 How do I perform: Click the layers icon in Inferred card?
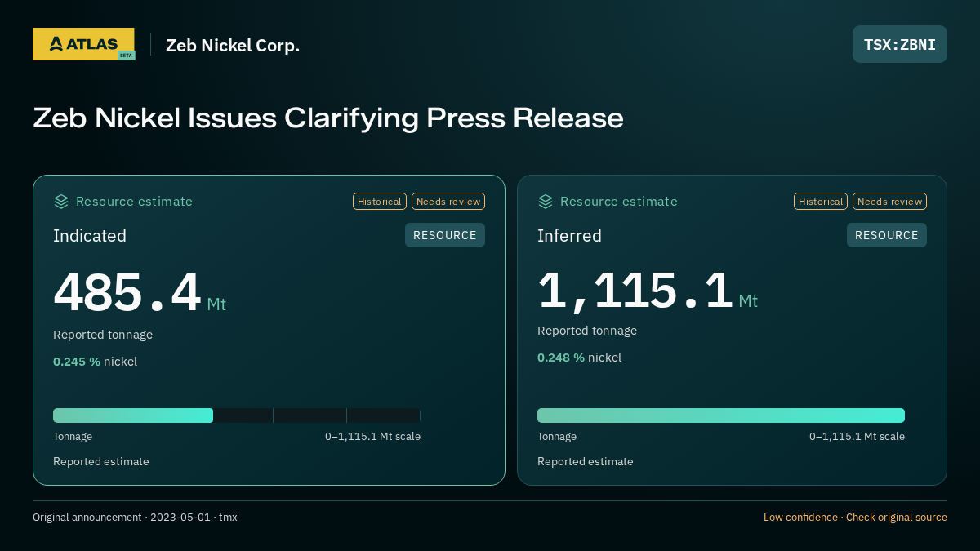[x=546, y=202]
